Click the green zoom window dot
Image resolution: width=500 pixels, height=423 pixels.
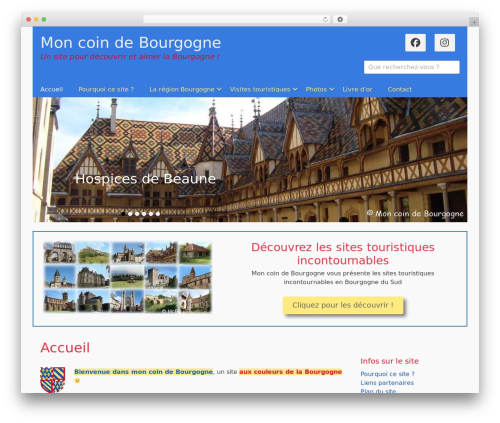[44, 19]
